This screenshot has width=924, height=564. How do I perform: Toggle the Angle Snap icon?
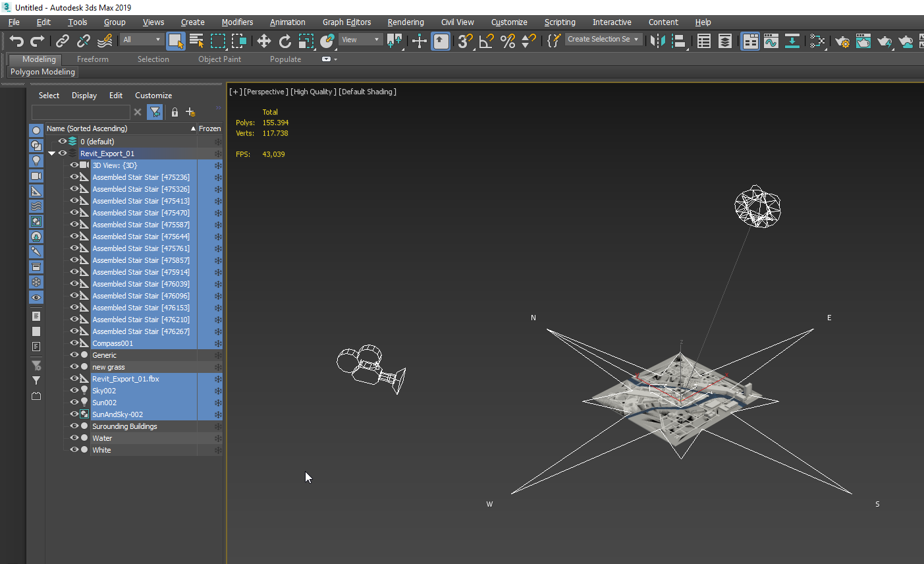coord(486,41)
